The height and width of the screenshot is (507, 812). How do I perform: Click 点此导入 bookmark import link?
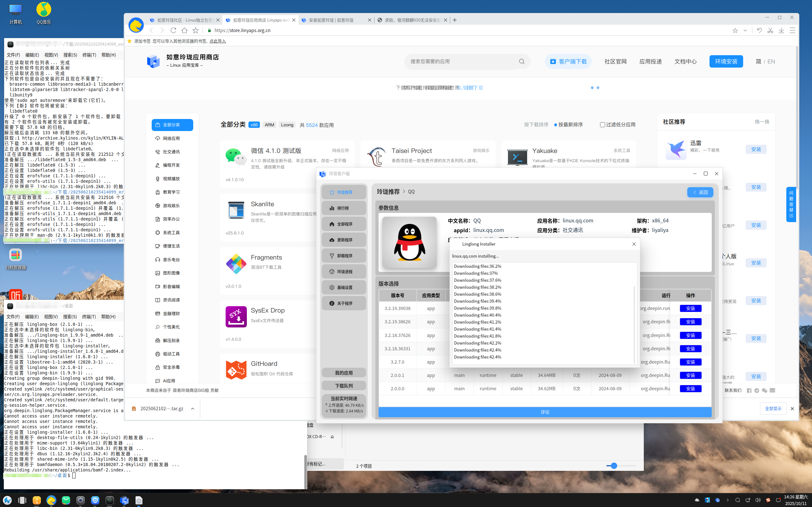tap(217, 41)
